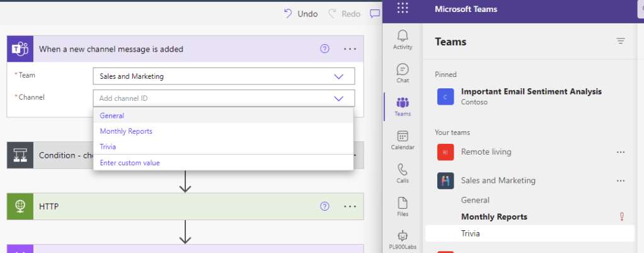
Task: Open help for the HTTP action
Action: point(325,206)
